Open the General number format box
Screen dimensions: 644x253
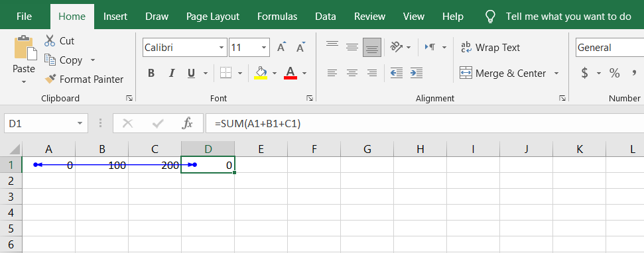point(610,48)
